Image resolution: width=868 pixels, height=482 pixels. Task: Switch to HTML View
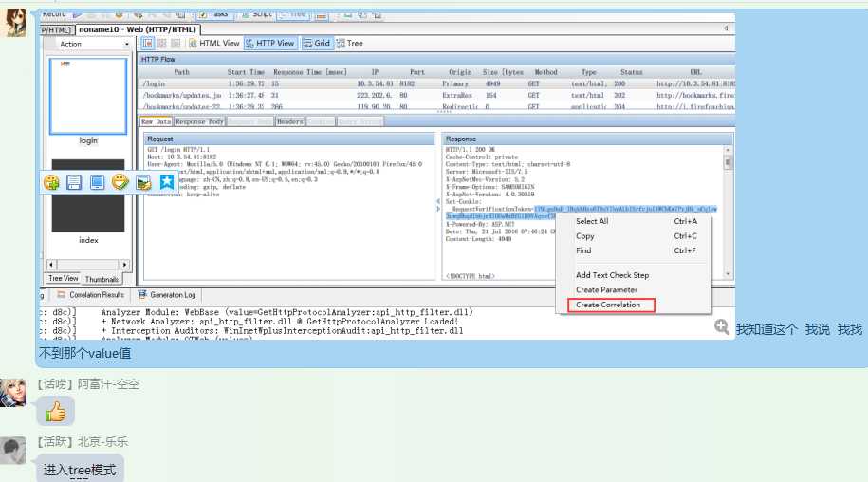213,43
